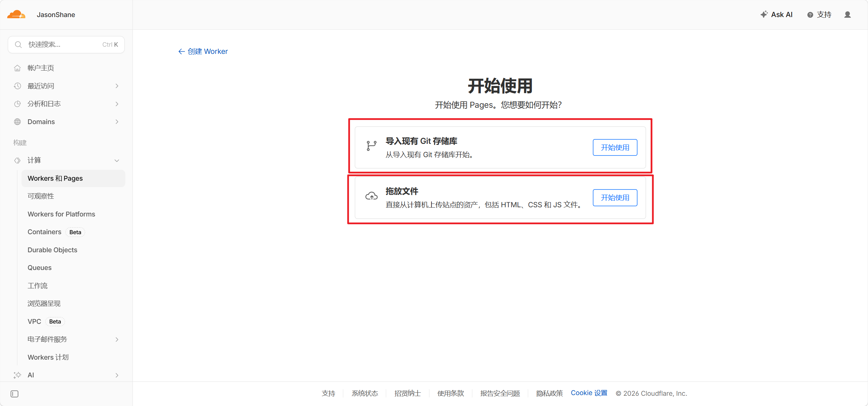This screenshot has width=868, height=406.
Task: Open the Containers Beta page
Action: (45, 232)
